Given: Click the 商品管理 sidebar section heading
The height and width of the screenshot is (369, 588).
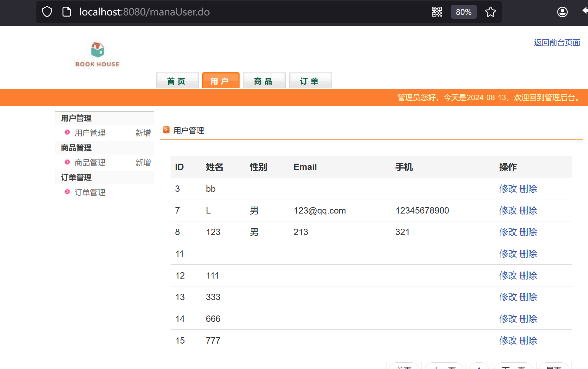Looking at the screenshot, I should coord(76,148).
